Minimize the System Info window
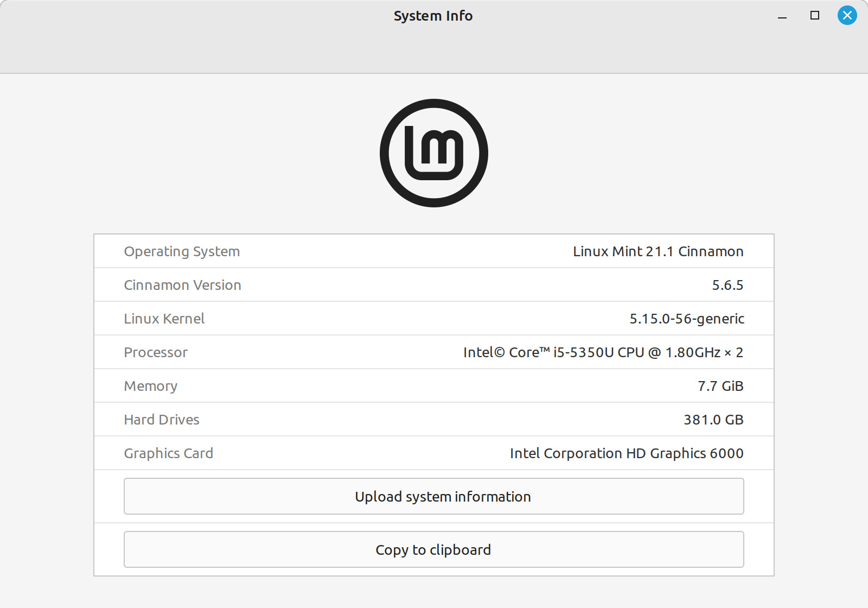Image resolution: width=868 pixels, height=608 pixels. [x=782, y=16]
